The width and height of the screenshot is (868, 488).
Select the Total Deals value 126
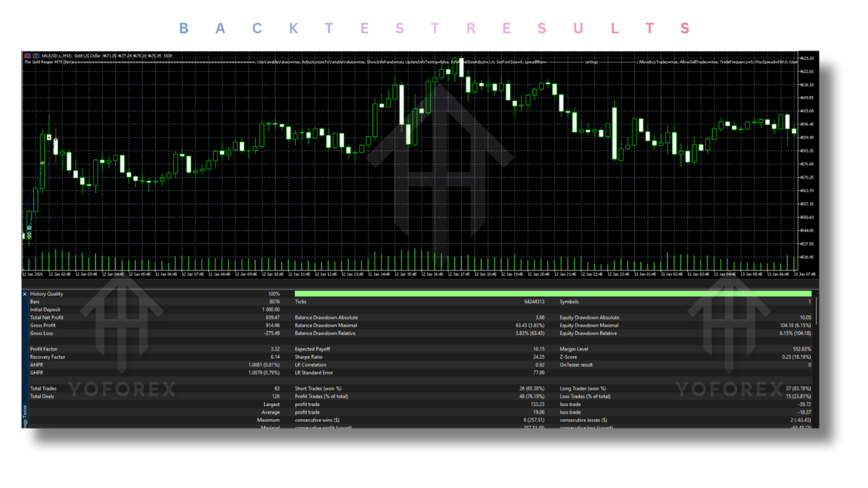(x=276, y=396)
